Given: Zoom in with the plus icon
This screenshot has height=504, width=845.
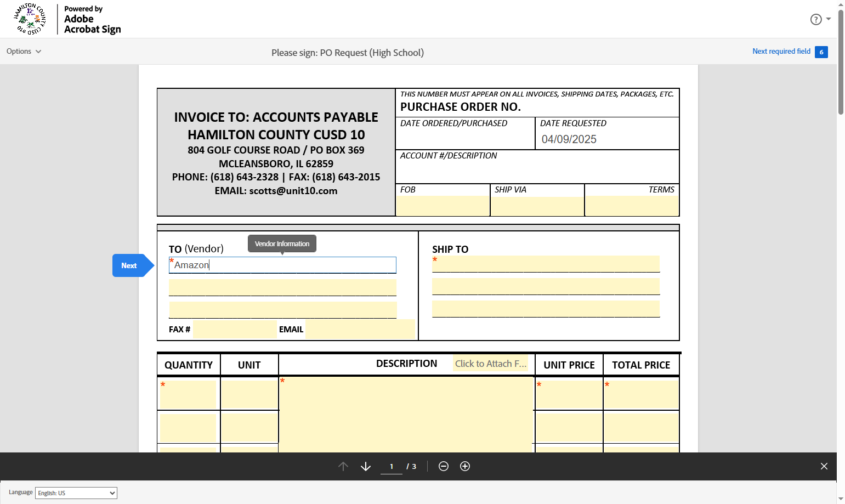Looking at the screenshot, I should [465, 466].
